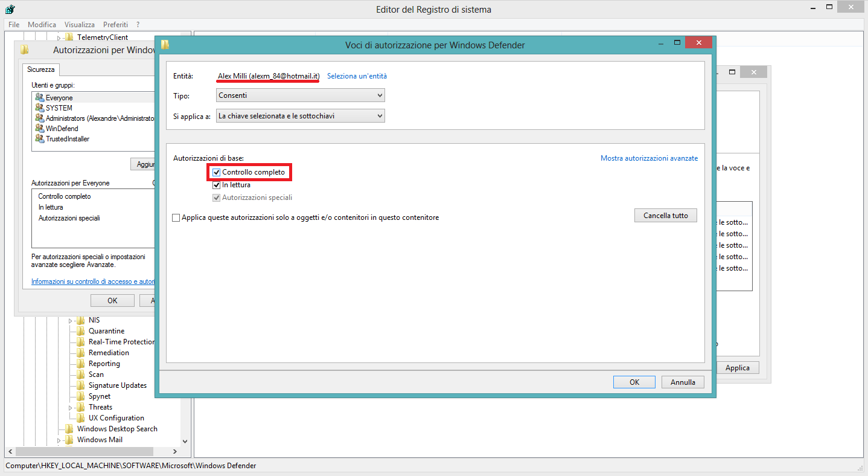Click the Windows Mail folder icon
The width and height of the screenshot is (868, 476).
coord(69,440)
